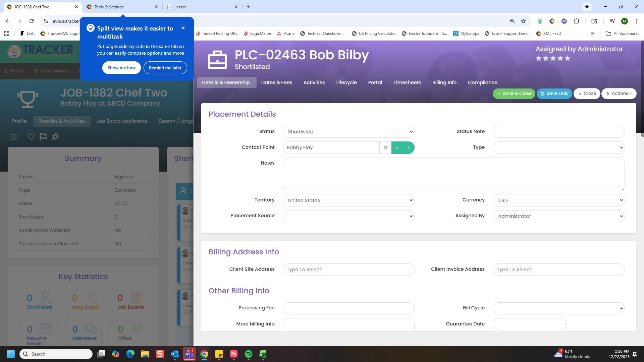Click the pin icon in job toolbar
This screenshot has height=362, width=644.
pos(55,137)
